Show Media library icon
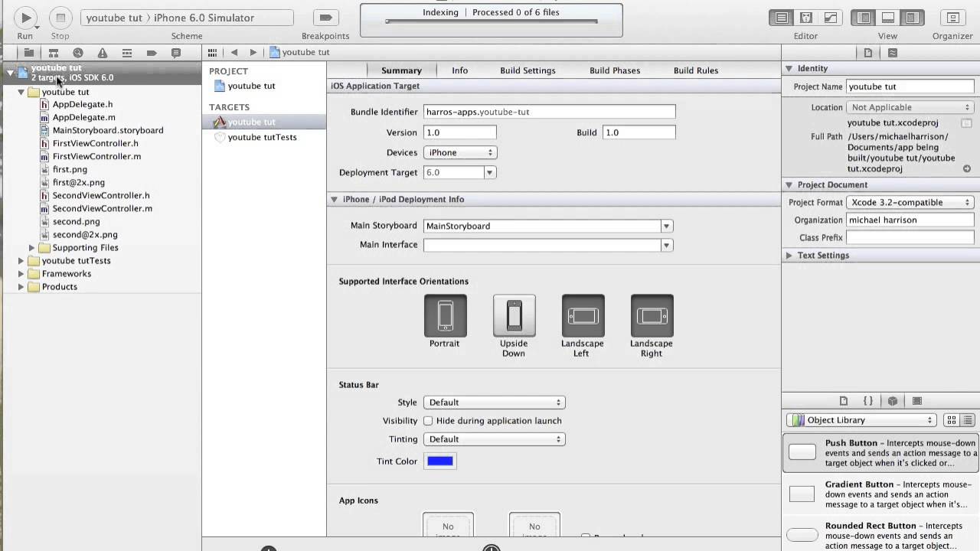The width and height of the screenshot is (980, 551). point(917,401)
